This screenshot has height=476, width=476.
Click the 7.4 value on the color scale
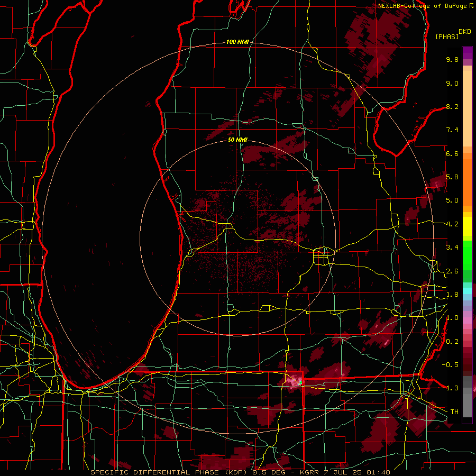pyautogui.click(x=452, y=130)
